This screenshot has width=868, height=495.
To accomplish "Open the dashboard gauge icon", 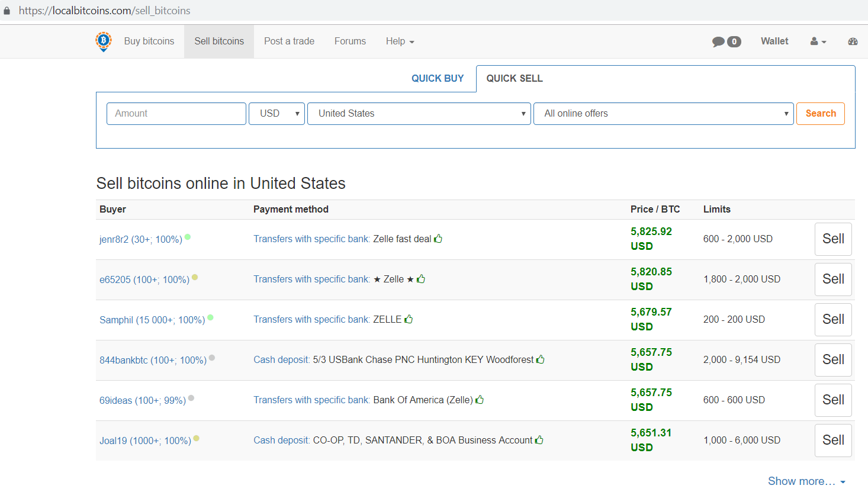I will tap(853, 41).
